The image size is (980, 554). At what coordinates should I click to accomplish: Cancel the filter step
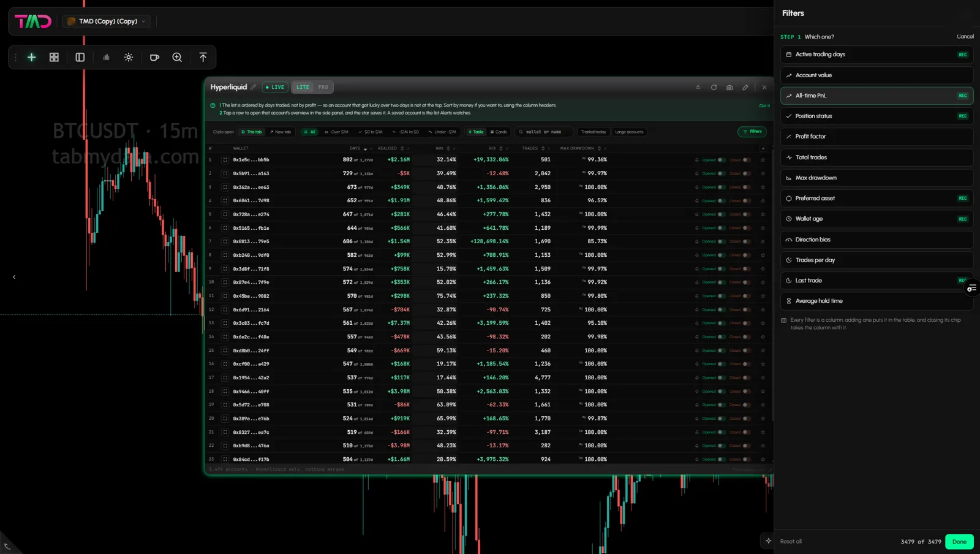pyautogui.click(x=965, y=37)
